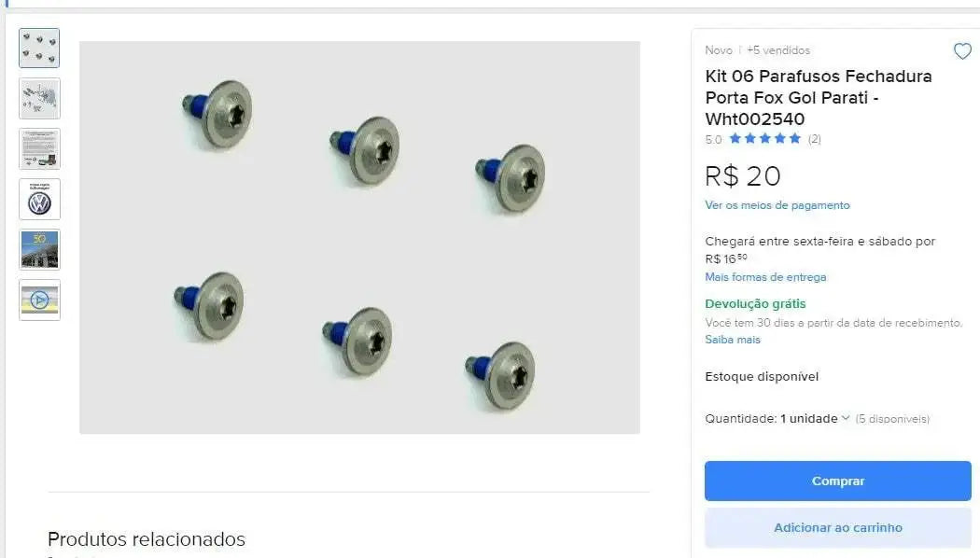The width and height of the screenshot is (980, 558).
Task: Open the review count (2) link
Action: [x=814, y=139]
